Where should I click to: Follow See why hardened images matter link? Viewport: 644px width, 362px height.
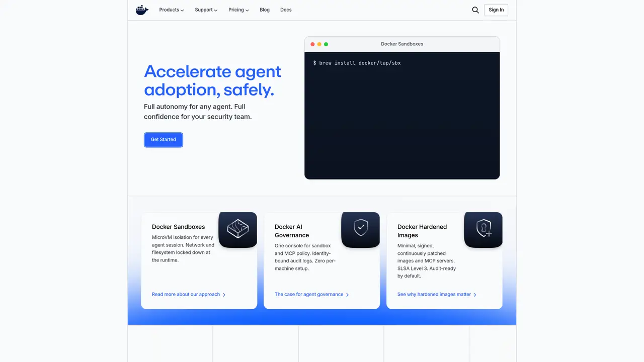point(437,295)
